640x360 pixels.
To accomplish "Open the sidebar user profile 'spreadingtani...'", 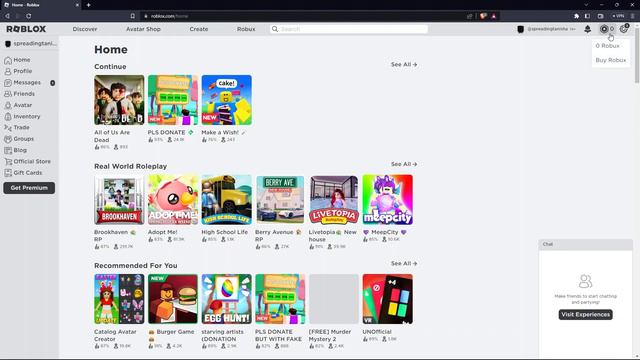I will (30, 43).
